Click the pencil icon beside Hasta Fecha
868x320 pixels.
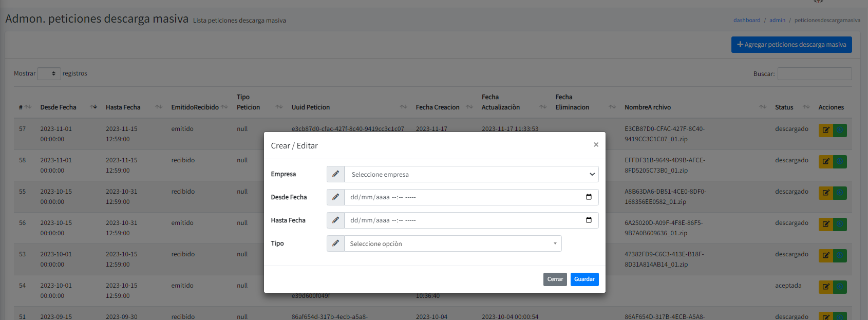pos(335,220)
